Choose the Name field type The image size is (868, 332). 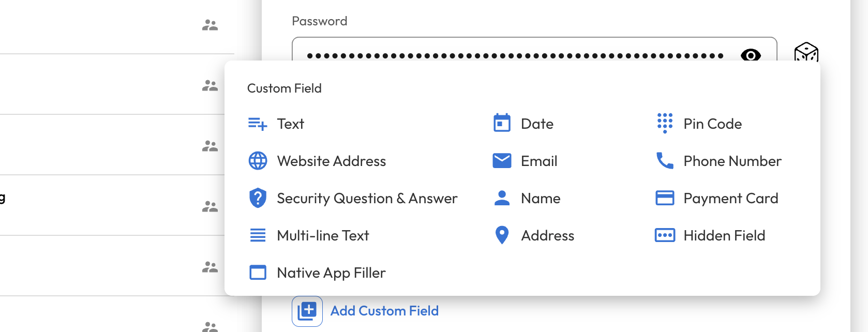pyautogui.click(x=541, y=199)
